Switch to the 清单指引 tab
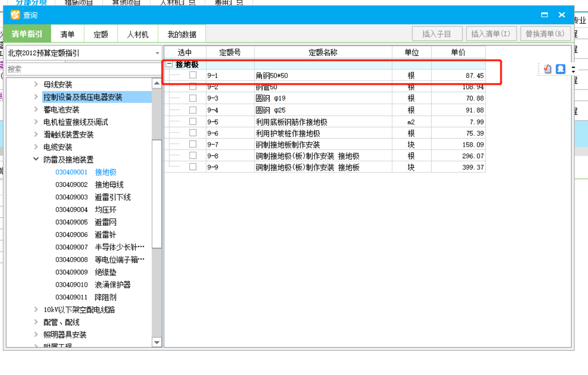588x375 pixels. (27, 34)
